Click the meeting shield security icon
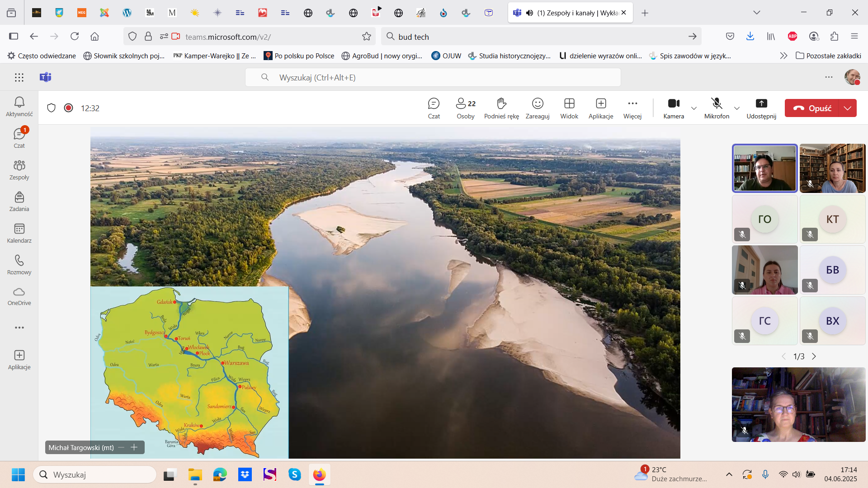Viewport: 868px width, 488px height. 52,108
